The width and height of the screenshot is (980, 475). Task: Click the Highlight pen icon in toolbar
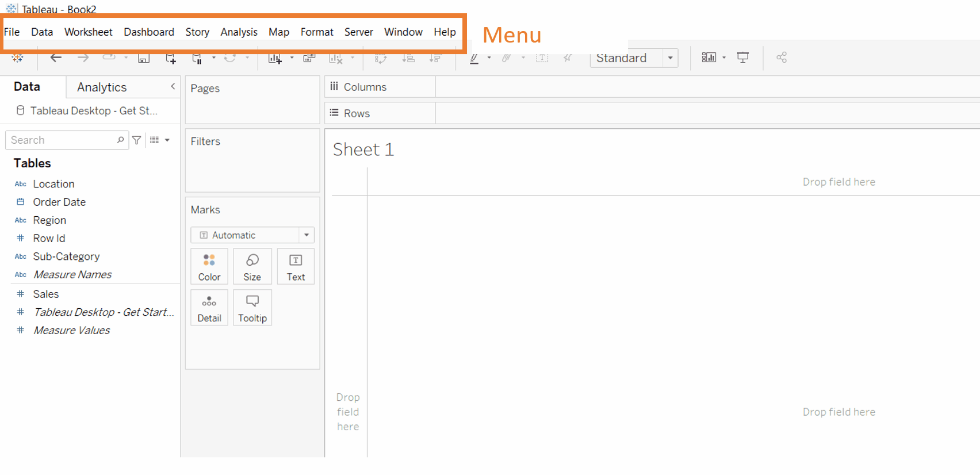point(474,58)
